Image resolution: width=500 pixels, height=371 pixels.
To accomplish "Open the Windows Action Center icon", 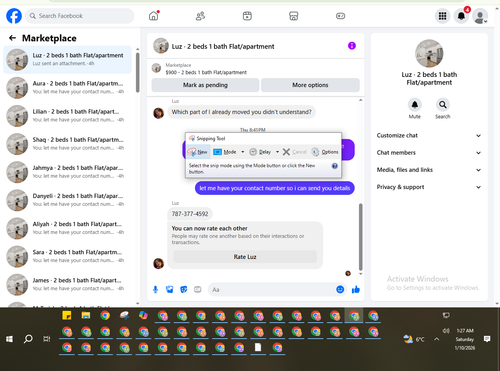I will pos(487,339).
